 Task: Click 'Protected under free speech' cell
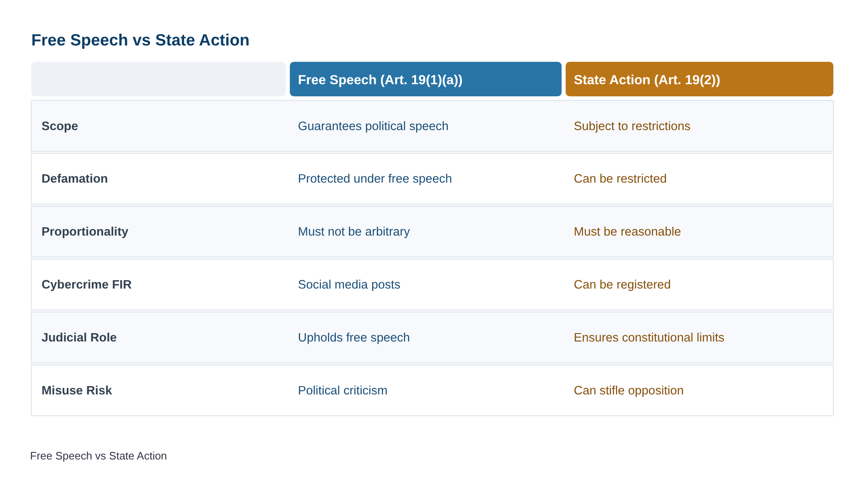pyautogui.click(x=375, y=178)
